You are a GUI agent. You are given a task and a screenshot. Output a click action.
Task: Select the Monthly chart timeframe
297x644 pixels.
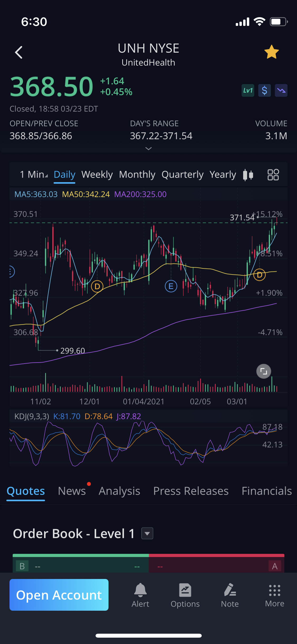[137, 174]
